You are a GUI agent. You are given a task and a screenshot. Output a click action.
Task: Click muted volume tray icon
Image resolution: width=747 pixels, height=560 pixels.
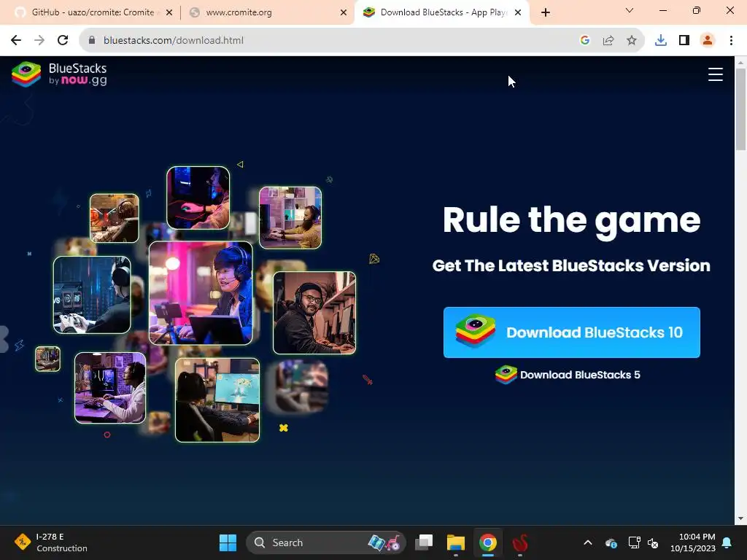coord(653,542)
